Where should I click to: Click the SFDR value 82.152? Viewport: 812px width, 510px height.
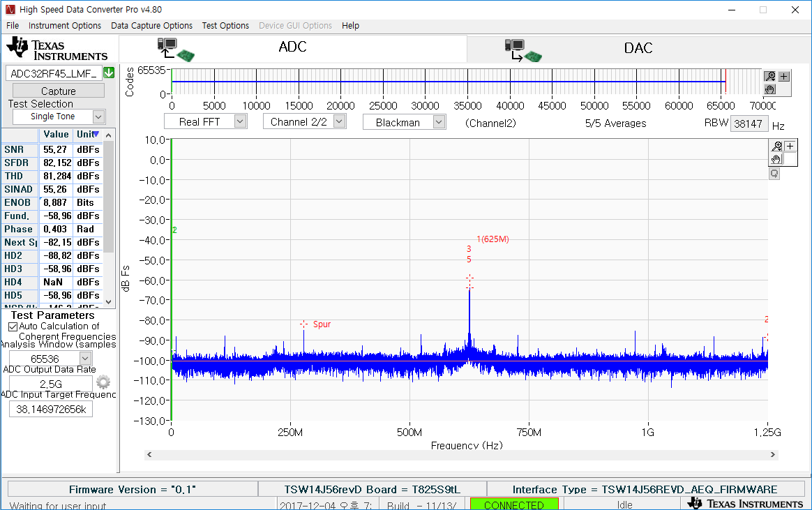(x=55, y=163)
